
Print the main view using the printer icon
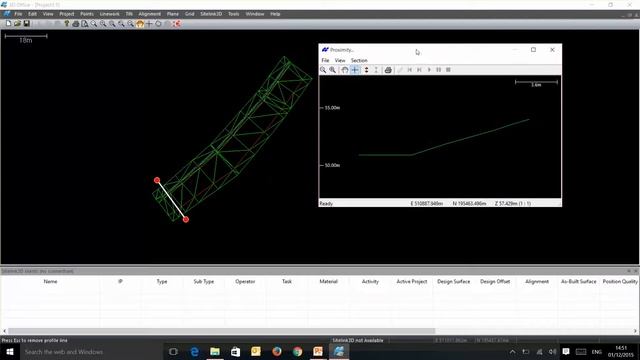(76, 24)
